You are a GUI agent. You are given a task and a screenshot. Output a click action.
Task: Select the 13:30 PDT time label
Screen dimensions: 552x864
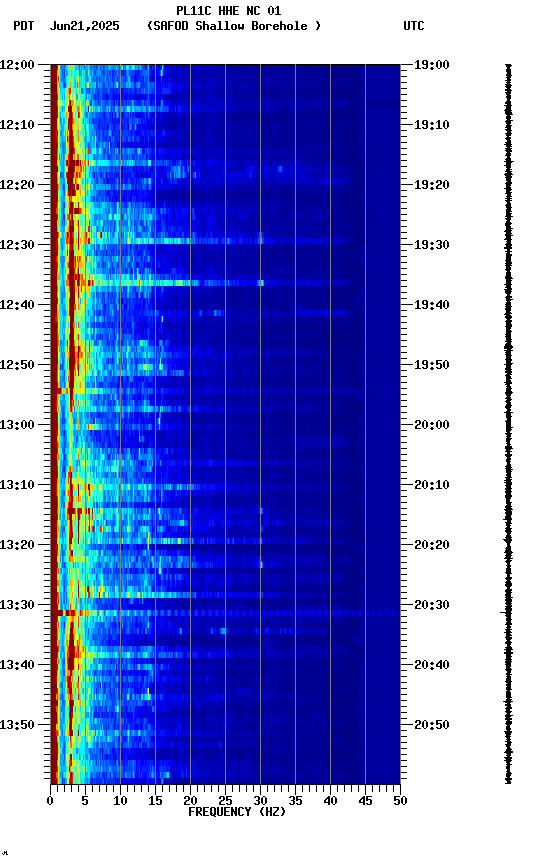click(x=17, y=606)
